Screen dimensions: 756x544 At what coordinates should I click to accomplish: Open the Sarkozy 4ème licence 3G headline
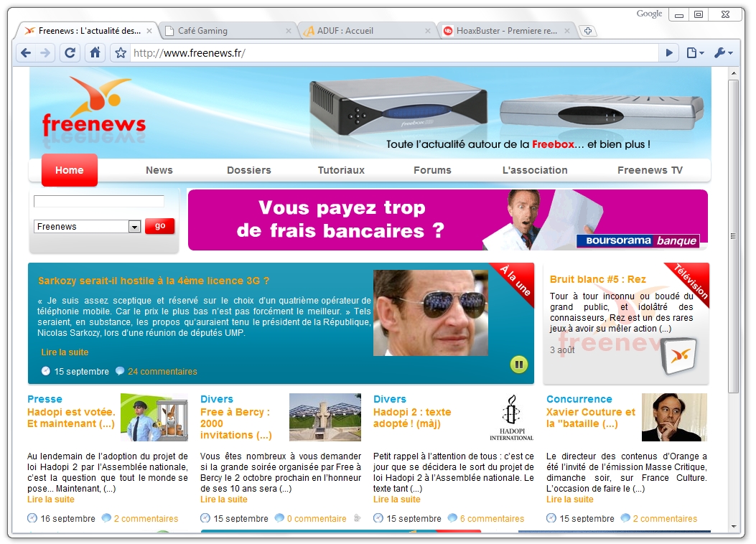pos(154,281)
